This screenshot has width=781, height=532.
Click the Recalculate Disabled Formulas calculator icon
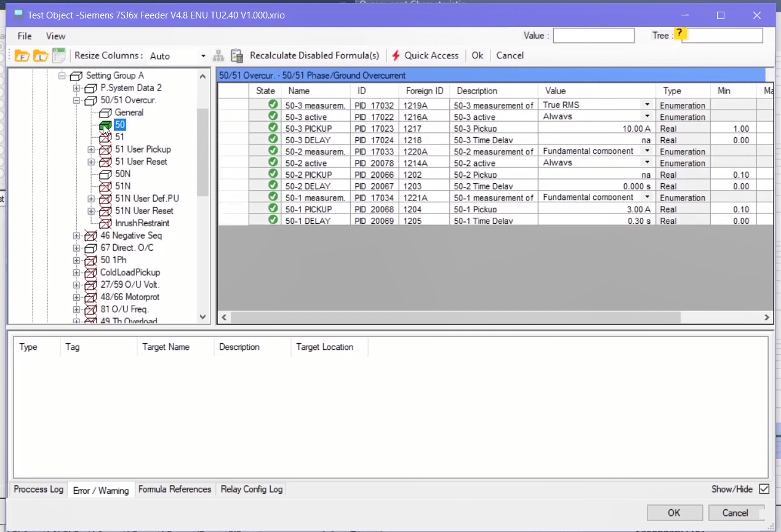(x=237, y=56)
